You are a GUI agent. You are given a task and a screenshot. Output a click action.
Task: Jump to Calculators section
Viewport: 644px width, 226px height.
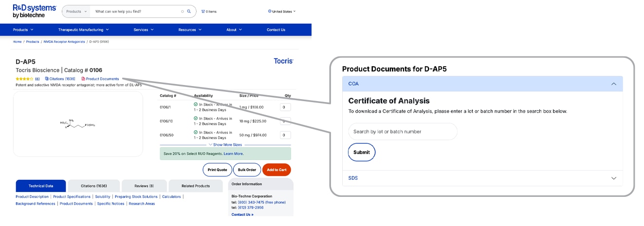(x=171, y=197)
